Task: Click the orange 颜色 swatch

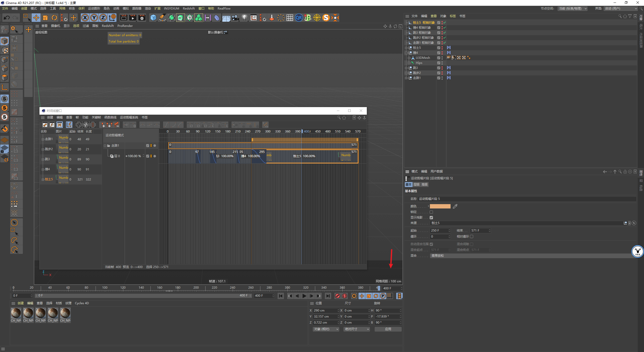Action: tap(440, 206)
